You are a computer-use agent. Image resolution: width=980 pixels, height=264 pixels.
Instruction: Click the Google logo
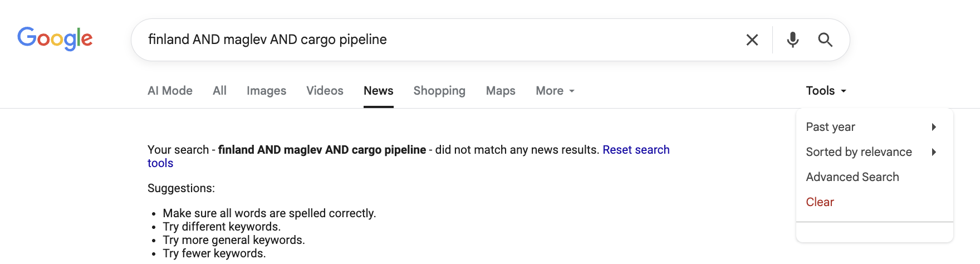coord(55,39)
